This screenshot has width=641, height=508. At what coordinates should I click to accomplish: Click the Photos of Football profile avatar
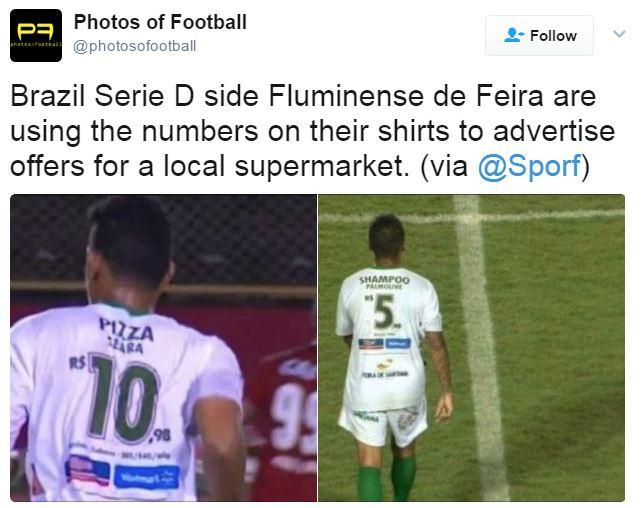point(36,36)
